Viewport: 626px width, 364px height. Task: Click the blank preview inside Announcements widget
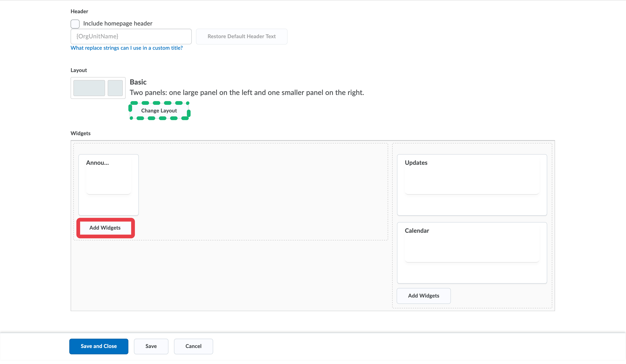click(108, 181)
